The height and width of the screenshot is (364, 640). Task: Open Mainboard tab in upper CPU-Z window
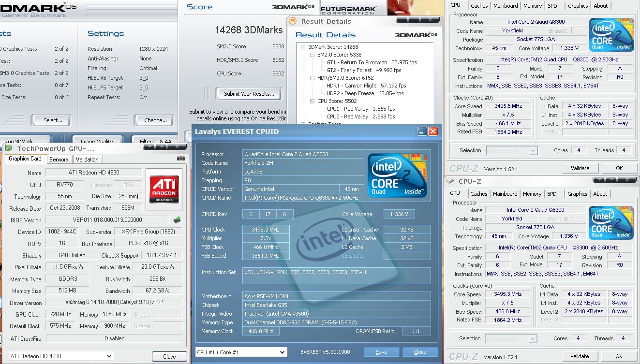coord(506,6)
